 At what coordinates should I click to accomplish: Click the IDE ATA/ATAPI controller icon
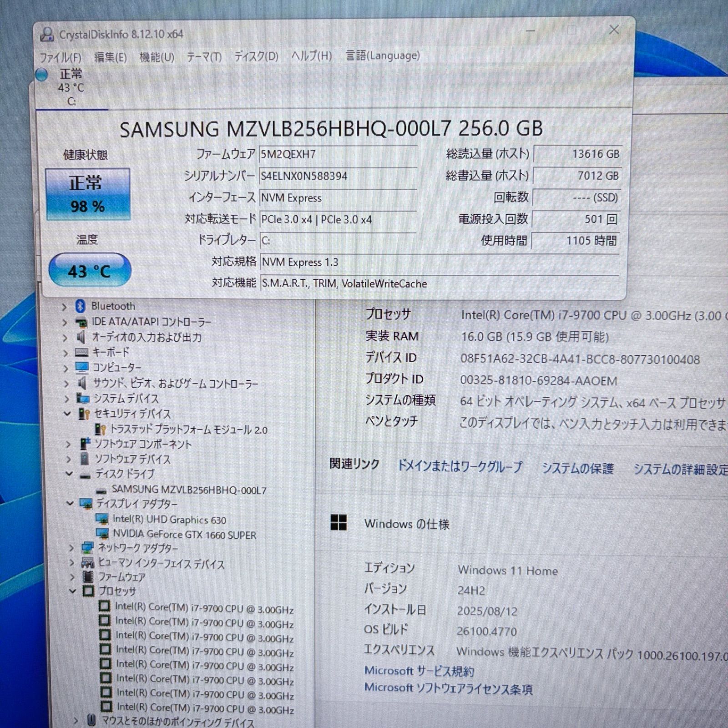(x=81, y=322)
